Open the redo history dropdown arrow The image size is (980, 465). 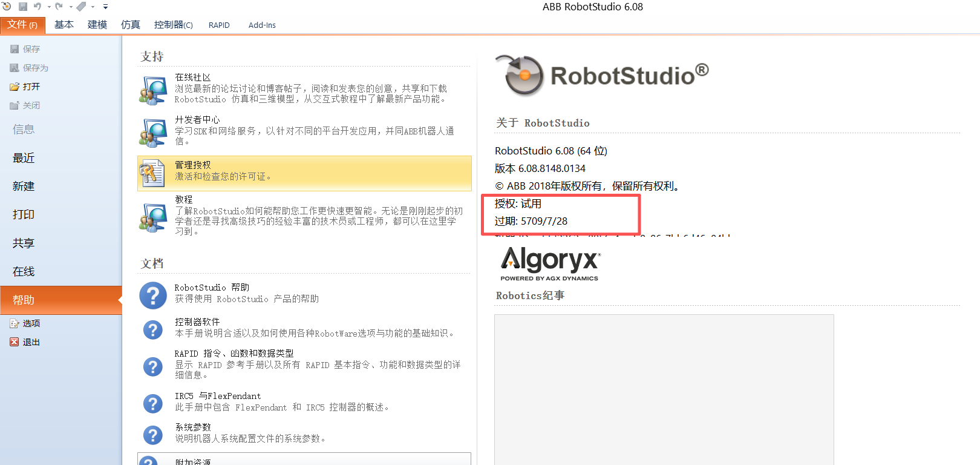(71, 7)
